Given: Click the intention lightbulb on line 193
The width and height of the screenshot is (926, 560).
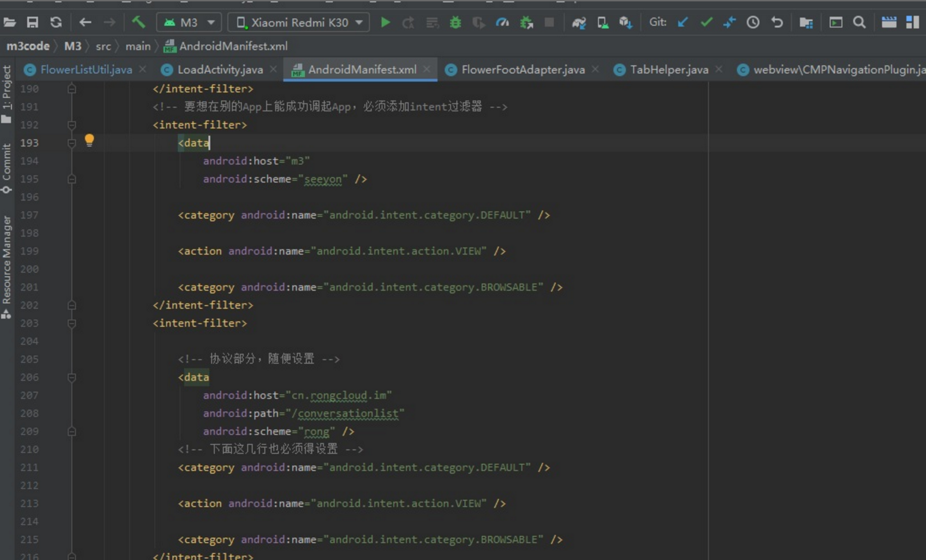Looking at the screenshot, I should pyautogui.click(x=89, y=140).
